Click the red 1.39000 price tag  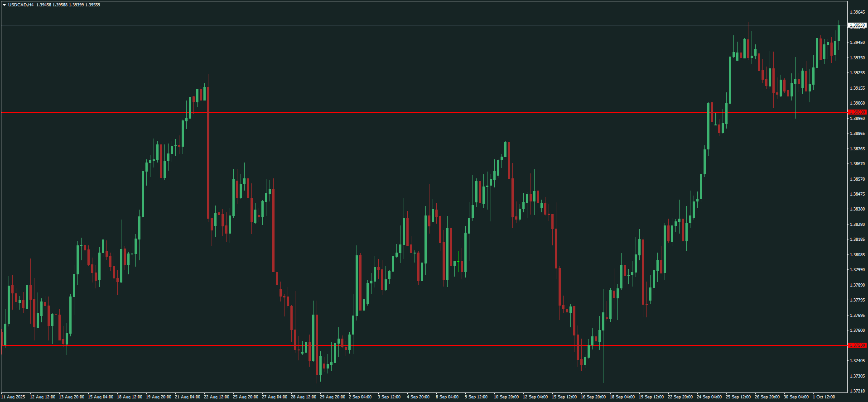point(857,112)
